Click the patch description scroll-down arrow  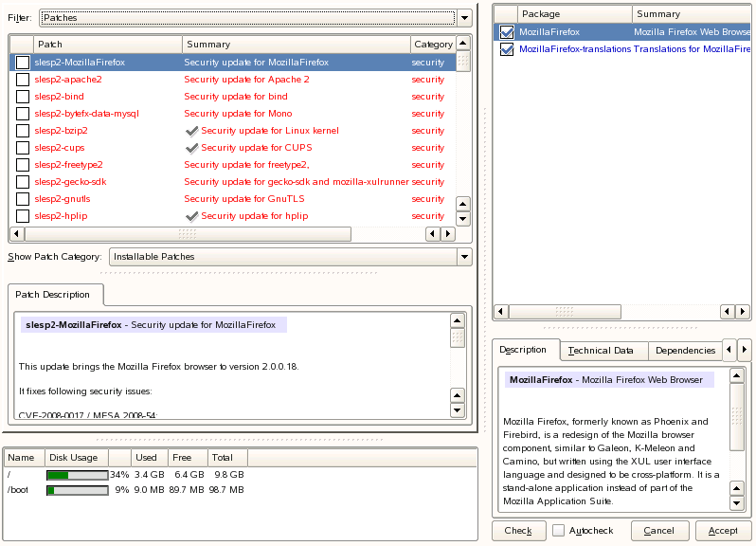[x=457, y=410]
